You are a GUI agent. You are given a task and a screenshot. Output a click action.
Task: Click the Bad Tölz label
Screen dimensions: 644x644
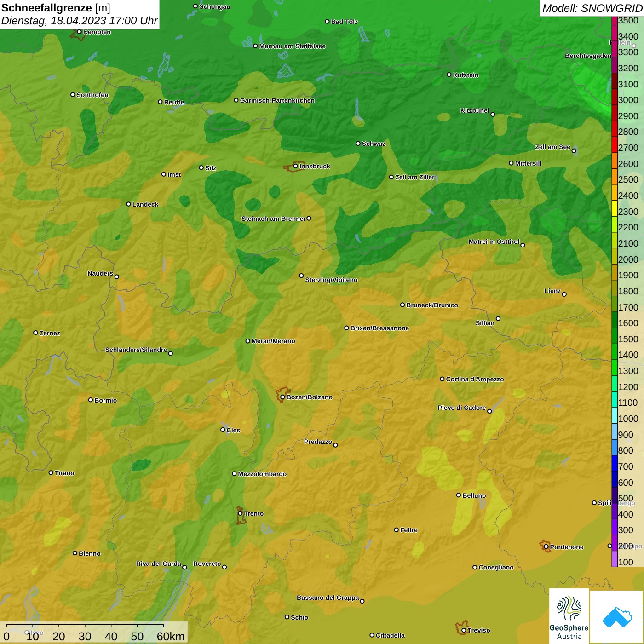click(x=344, y=22)
